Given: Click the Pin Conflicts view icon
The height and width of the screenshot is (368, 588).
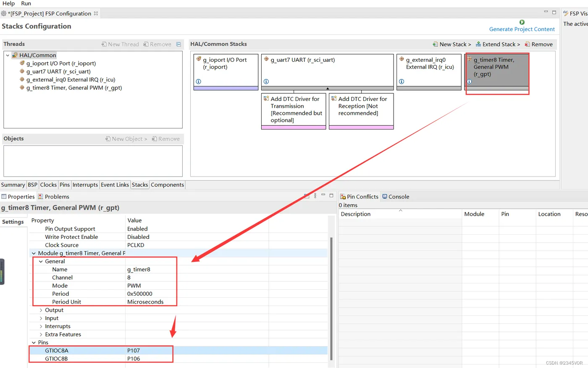Looking at the screenshot, I should click(x=343, y=196).
